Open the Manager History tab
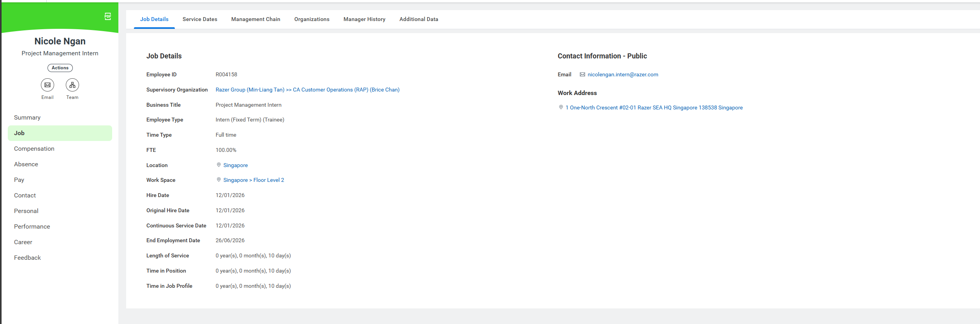Image resolution: width=980 pixels, height=324 pixels. [x=364, y=19]
